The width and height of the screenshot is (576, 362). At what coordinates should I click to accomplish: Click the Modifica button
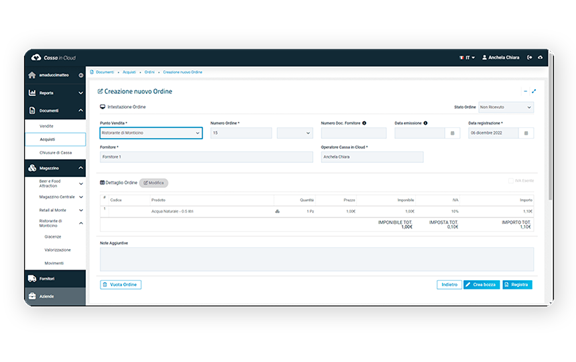click(x=154, y=183)
